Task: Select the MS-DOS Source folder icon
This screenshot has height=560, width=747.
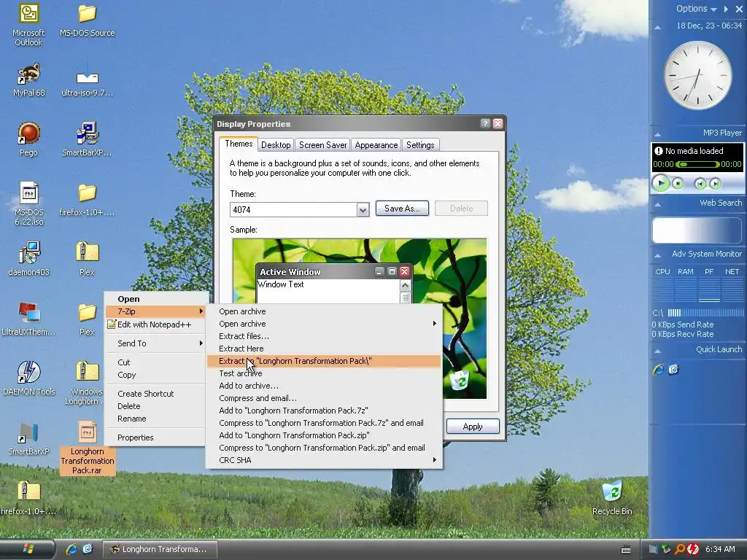Action: [x=88, y=14]
